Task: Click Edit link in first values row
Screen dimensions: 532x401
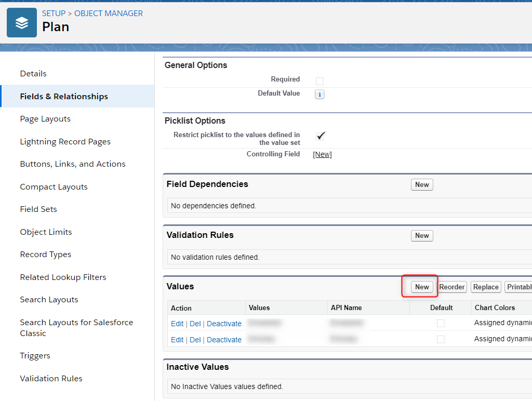Action: pos(177,324)
